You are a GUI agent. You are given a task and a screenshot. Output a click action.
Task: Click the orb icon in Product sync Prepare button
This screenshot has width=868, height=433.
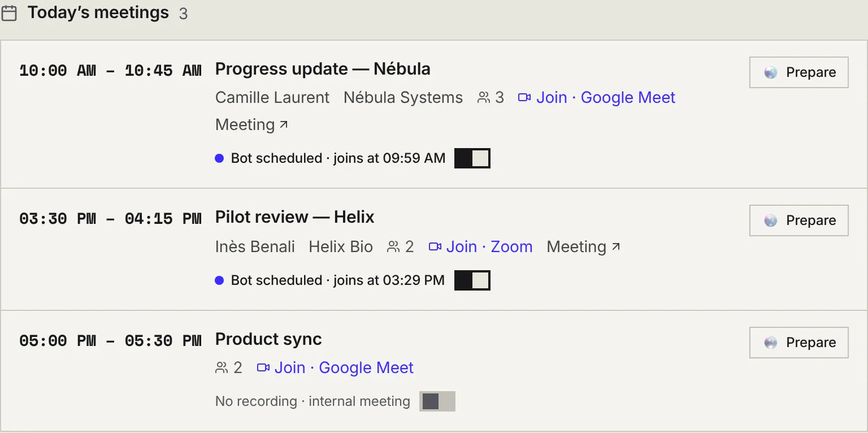click(x=771, y=343)
